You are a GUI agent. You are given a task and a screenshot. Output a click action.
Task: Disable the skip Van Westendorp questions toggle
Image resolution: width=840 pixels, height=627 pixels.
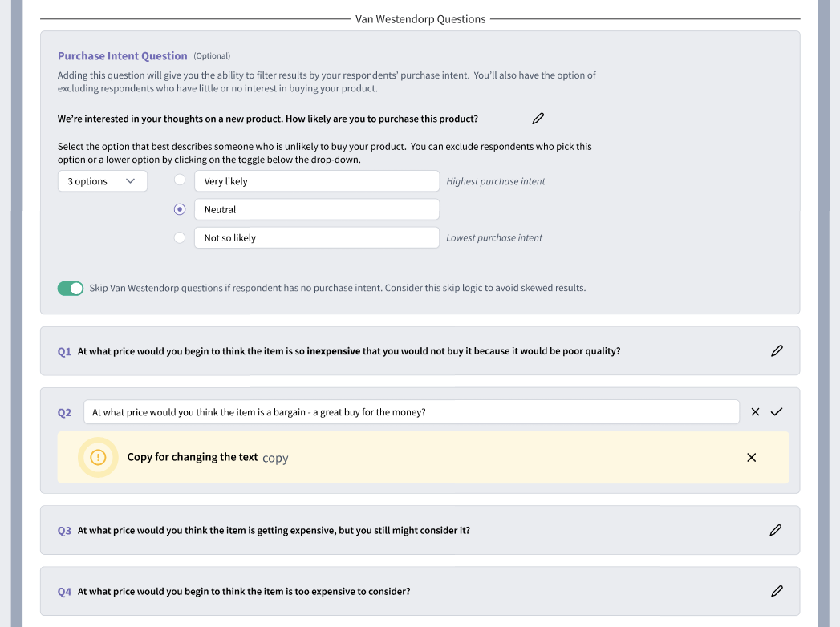pyautogui.click(x=71, y=288)
